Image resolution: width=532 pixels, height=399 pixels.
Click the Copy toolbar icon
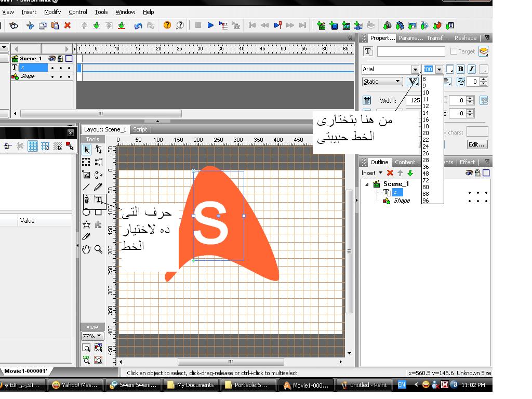click(x=43, y=25)
